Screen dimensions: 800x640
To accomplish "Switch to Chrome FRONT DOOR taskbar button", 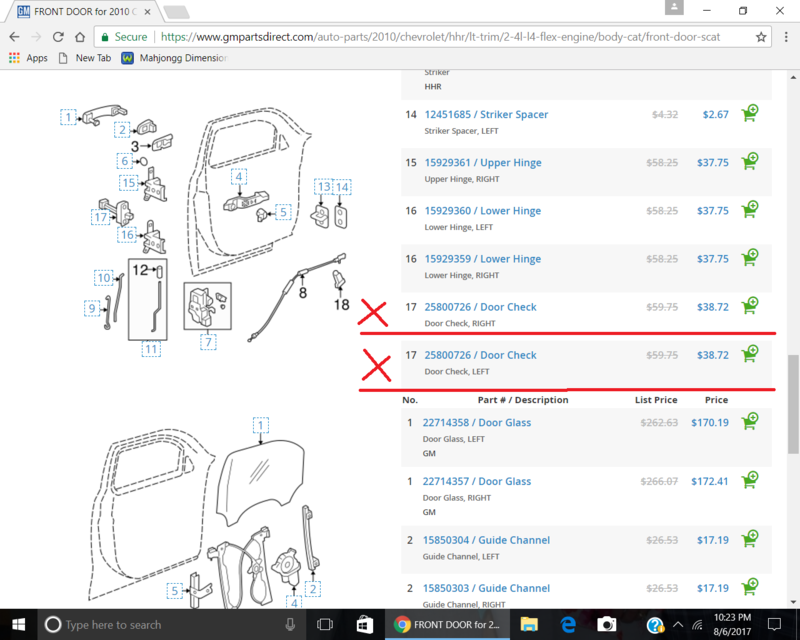I will [447, 624].
